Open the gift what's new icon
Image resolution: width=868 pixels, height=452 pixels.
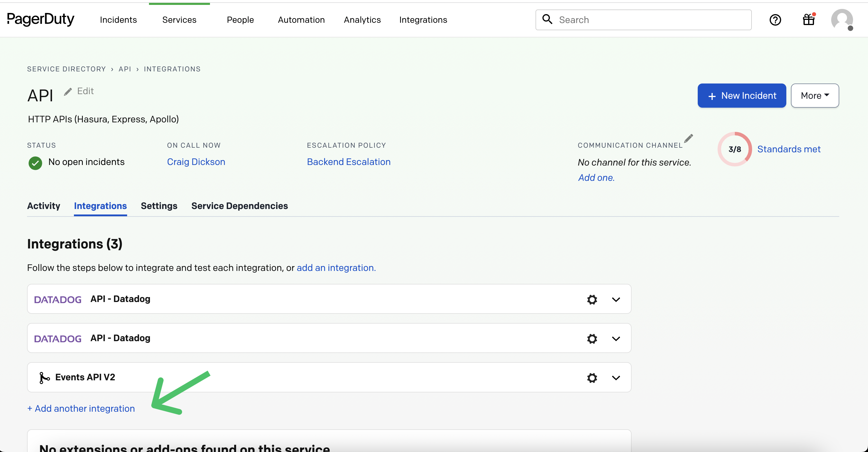click(x=809, y=20)
